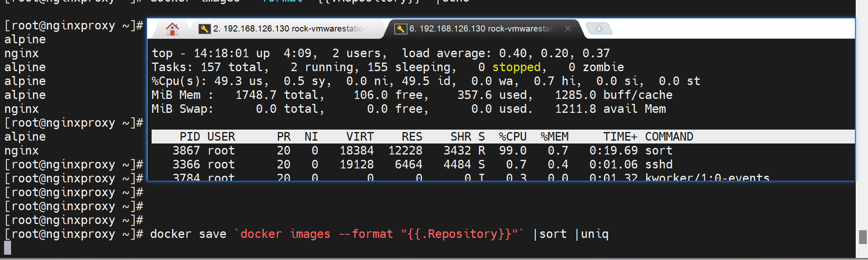Click the key icon on session tab 6
Viewport: 868px width, 260px height.
tap(400, 29)
